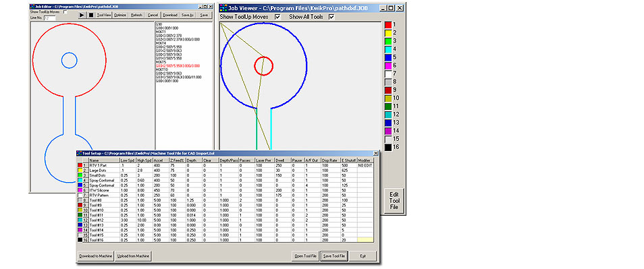The width and height of the screenshot is (644, 269).
Task: Click the Upload from Machine button
Action: click(x=133, y=256)
